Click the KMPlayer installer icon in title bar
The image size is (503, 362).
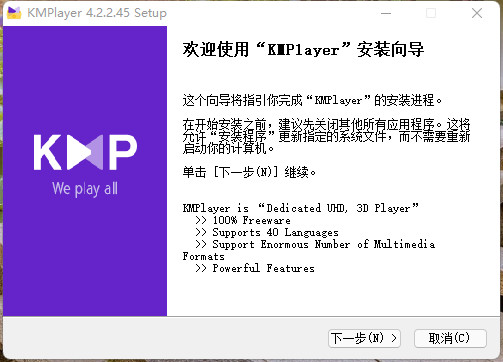coord(14,13)
